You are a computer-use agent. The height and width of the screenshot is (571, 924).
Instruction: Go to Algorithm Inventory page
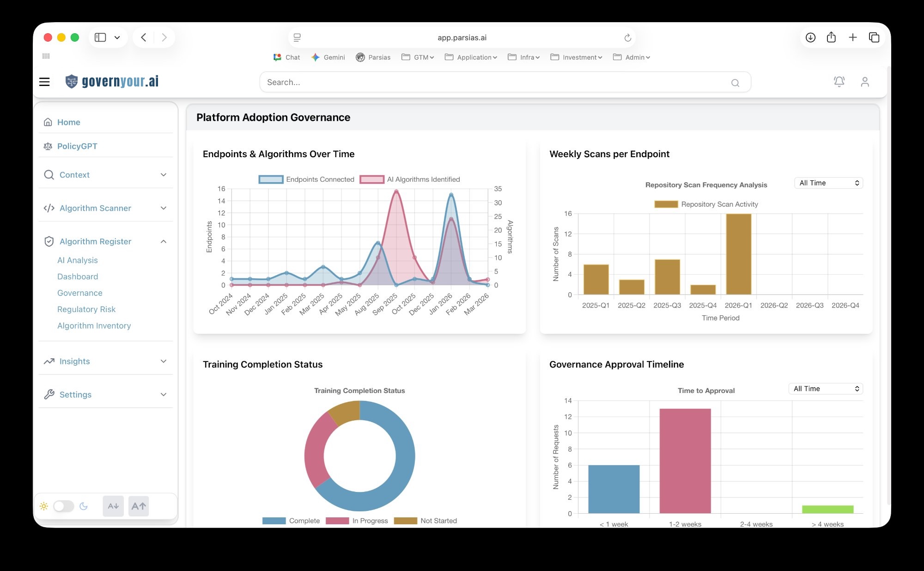point(94,325)
